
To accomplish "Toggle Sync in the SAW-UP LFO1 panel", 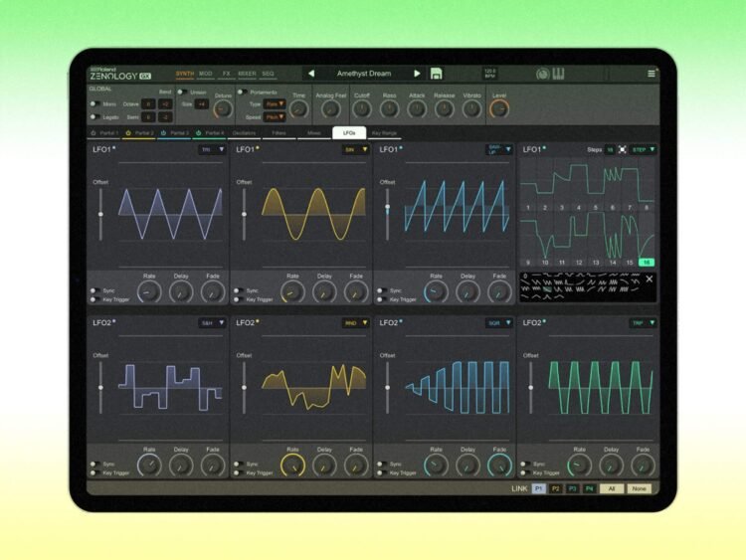I will tap(381, 290).
